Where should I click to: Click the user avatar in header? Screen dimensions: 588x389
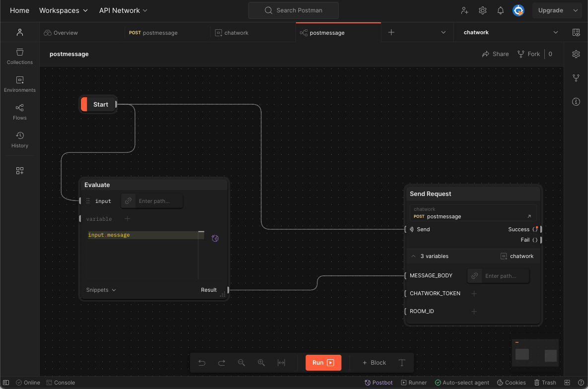[518, 10]
